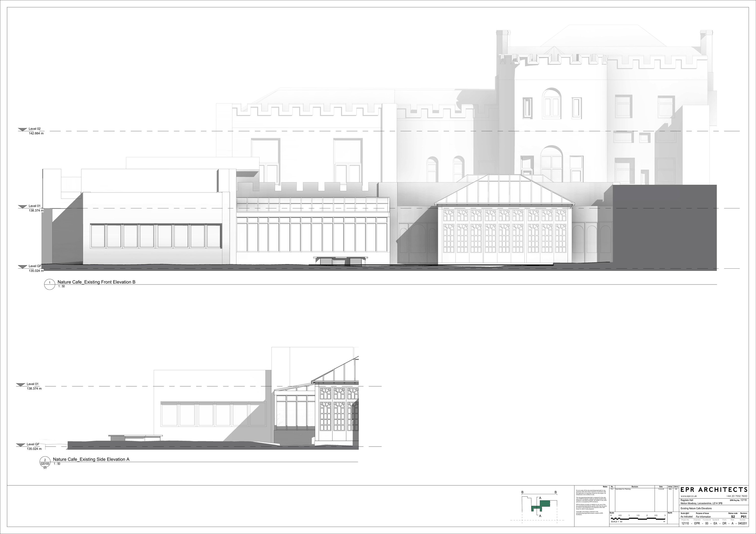Click the www.epr.co.uk website link
The width and height of the screenshot is (756, 534).
[x=688, y=496]
